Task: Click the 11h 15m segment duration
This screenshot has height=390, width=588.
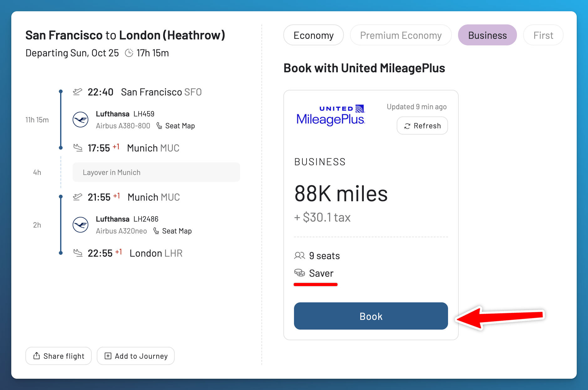Action: tap(37, 120)
